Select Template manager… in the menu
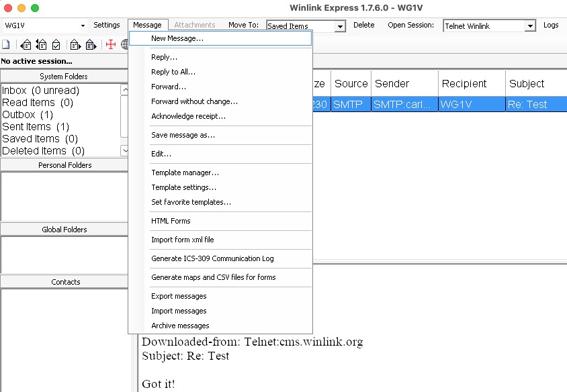567x392 pixels. pos(185,173)
